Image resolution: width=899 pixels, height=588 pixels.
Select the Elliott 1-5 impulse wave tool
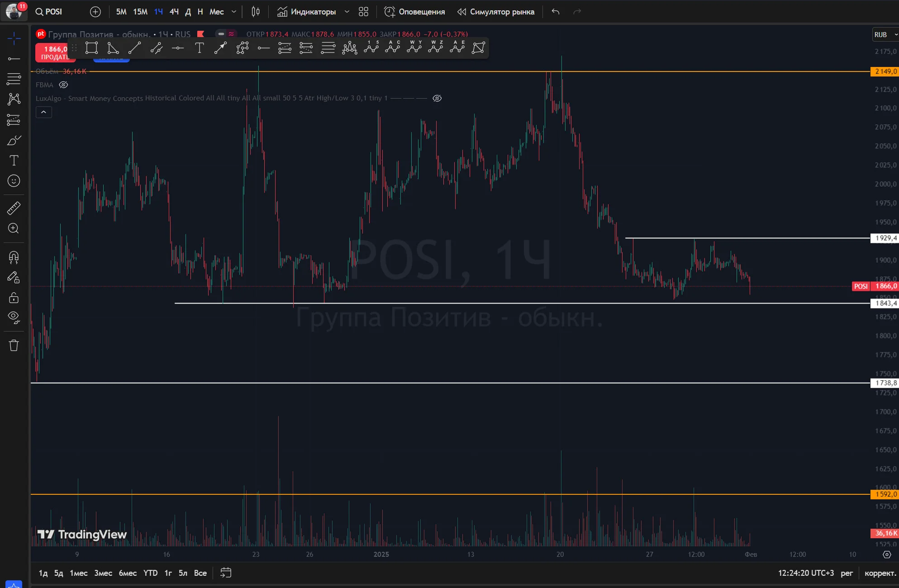pyautogui.click(x=371, y=47)
